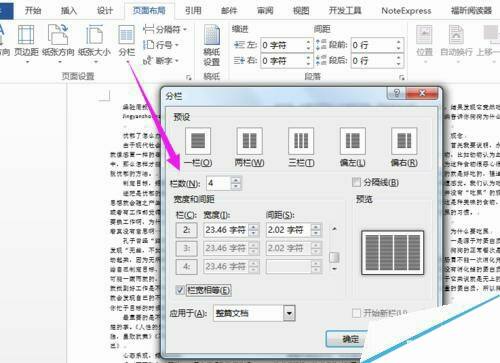The image size is (500, 363).
Task: Open the 段落 dialog launcher
Action: coord(402,78)
